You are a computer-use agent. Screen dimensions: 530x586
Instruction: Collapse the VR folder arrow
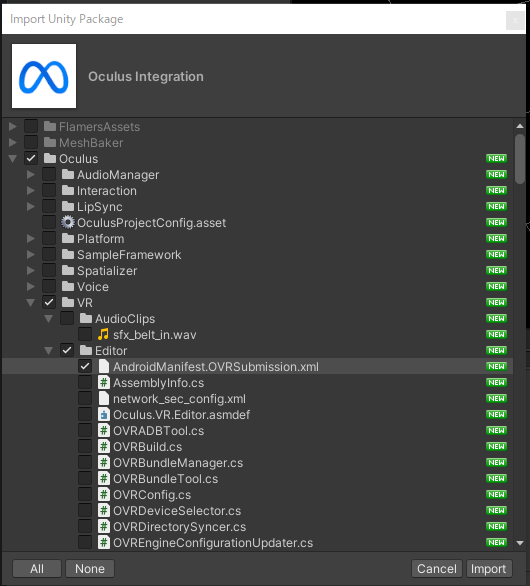31,303
